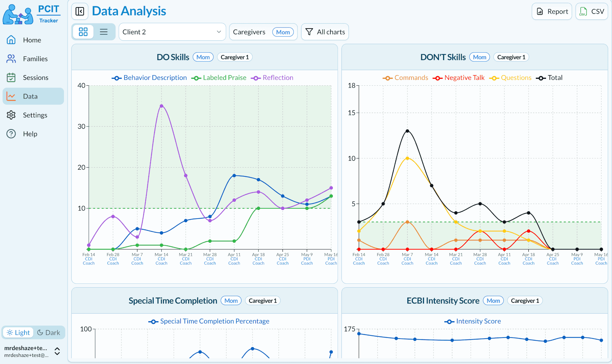Viewport: 612px width, 364px height.
Task: Hide the Reflection series via legend
Action: click(x=272, y=78)
